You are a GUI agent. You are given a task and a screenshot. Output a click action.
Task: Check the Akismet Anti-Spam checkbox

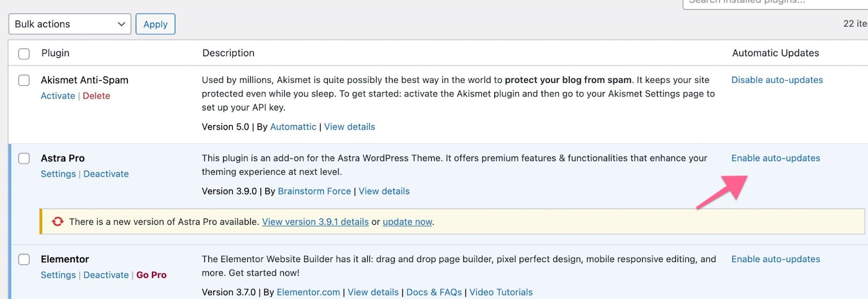[24, 80]
